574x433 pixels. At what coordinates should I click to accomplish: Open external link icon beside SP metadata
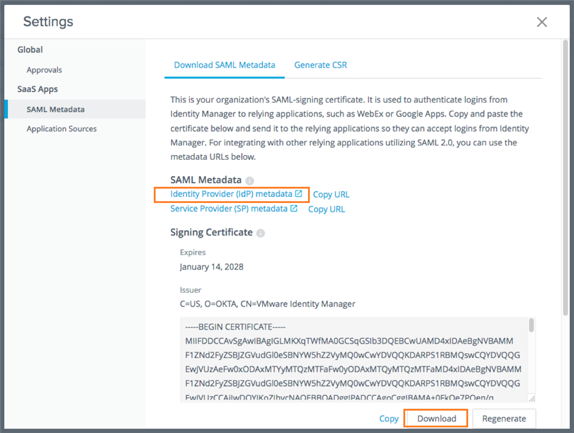click(x=294, y=208)
